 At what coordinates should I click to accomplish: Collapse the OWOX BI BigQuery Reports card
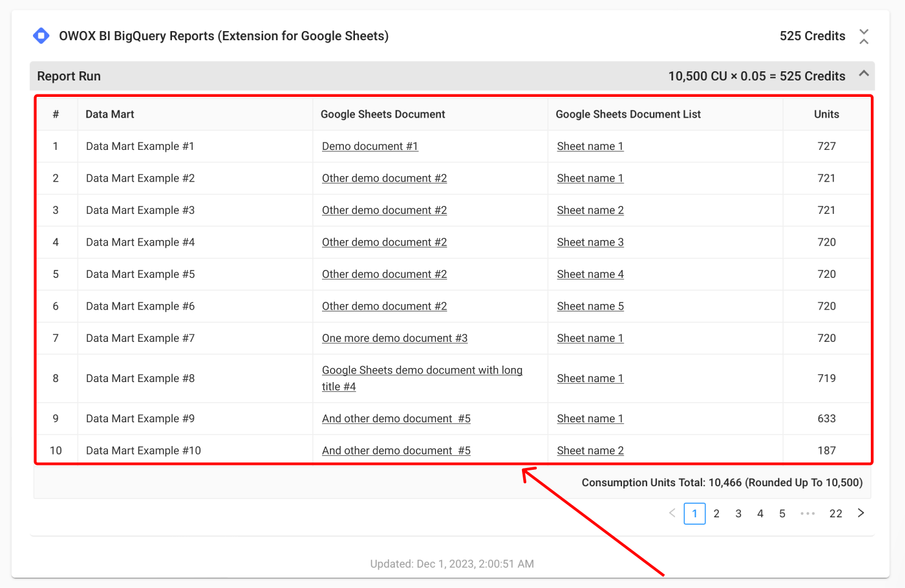[864, 36]
